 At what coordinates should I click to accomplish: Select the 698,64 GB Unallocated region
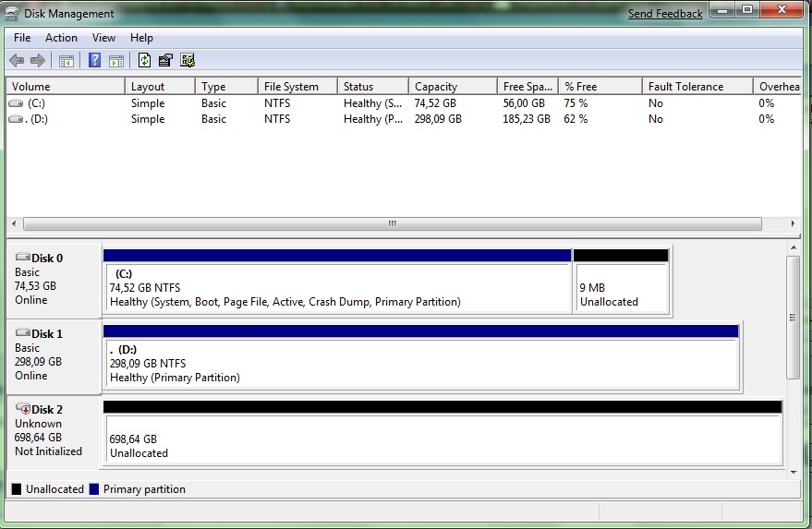[442, 433]
